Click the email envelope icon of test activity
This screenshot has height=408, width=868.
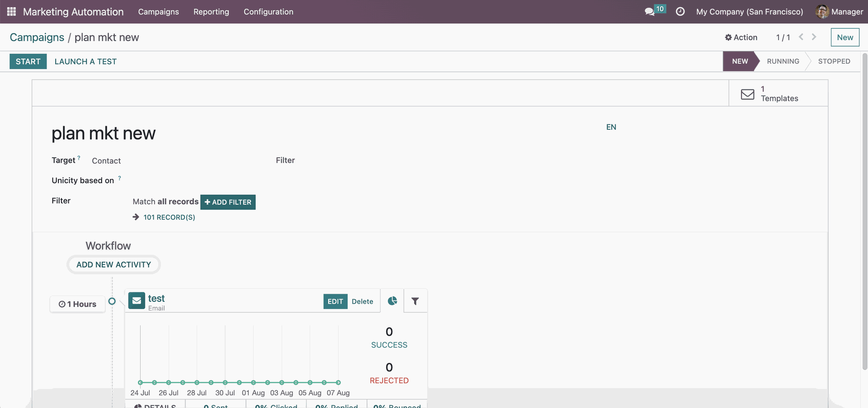pos(137,300)
